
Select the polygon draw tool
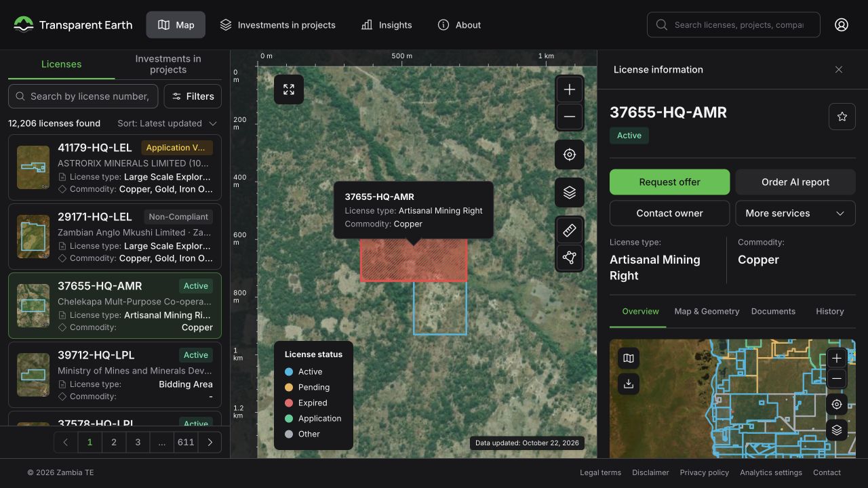point(570,258)
